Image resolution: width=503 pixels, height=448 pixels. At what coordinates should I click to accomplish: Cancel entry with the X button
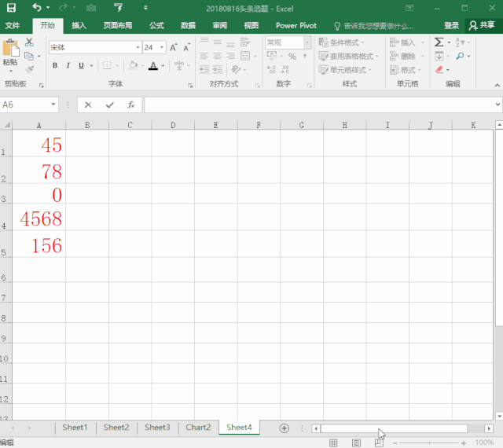click(88, 105)
